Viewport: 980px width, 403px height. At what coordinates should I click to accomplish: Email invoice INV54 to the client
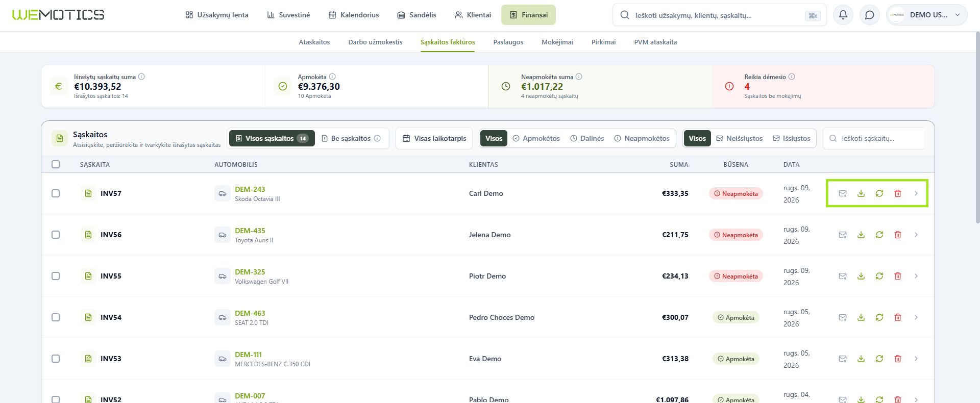point(843,317)
